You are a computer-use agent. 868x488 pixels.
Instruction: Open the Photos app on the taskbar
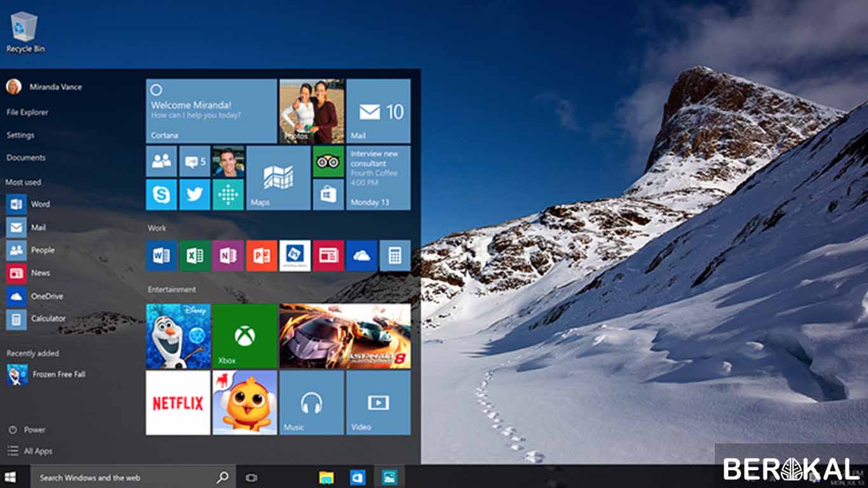point(390,477)
